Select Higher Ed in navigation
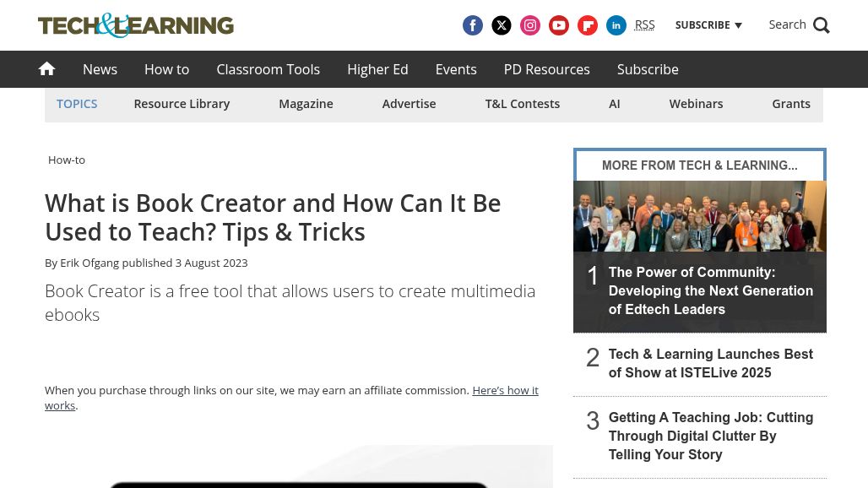Image resolution: width=868 pixels, height=488 pixels. [x=377, y=69]
